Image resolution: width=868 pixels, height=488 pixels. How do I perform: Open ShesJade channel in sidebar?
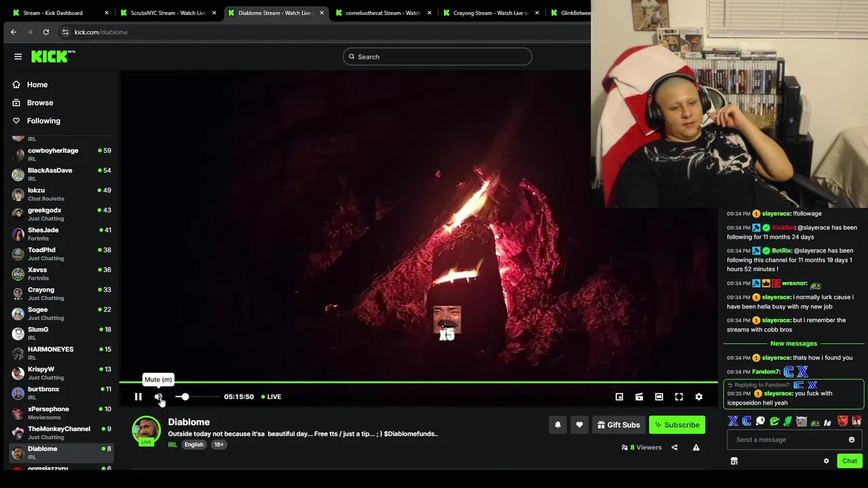pyautogui.click(x=61, y=233)
